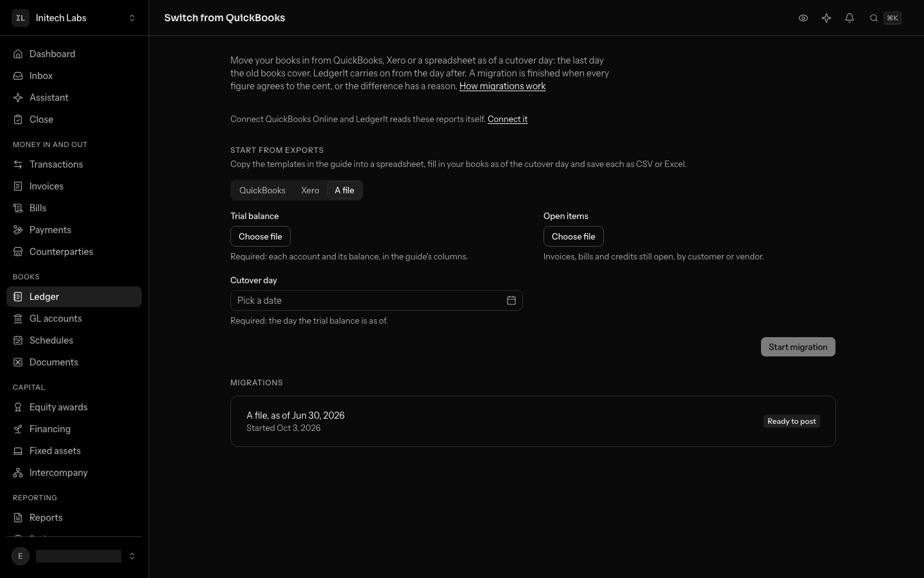Click the E user avatar

[21, 556]
